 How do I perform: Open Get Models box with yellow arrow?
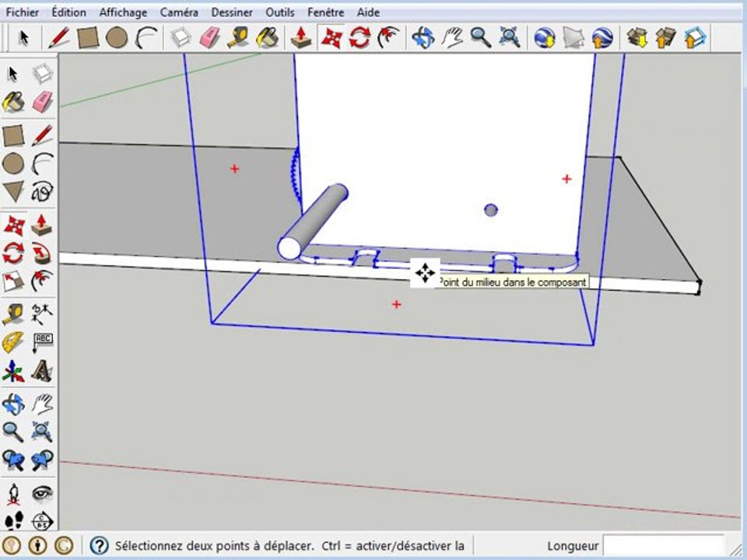[x=637, y=37]
